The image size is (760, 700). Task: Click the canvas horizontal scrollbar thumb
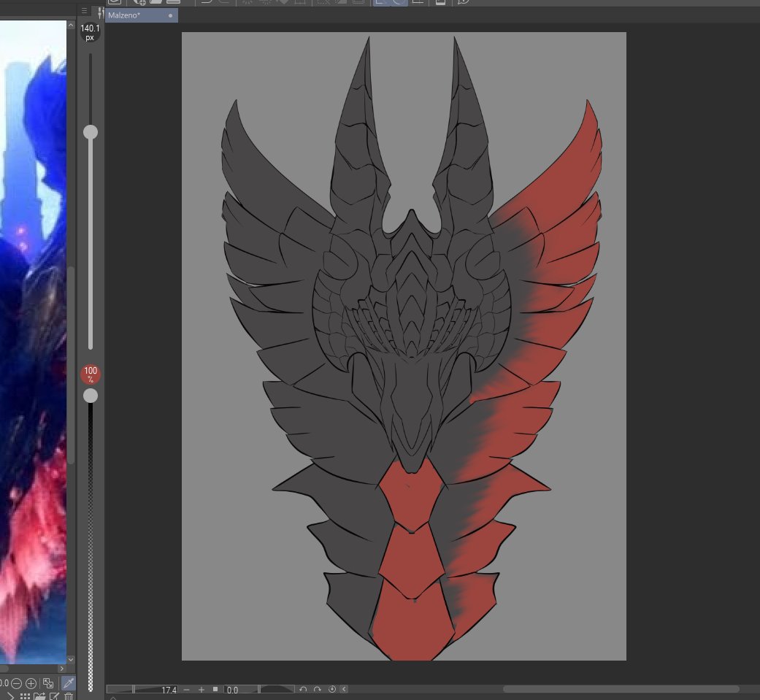coord(621,689)
